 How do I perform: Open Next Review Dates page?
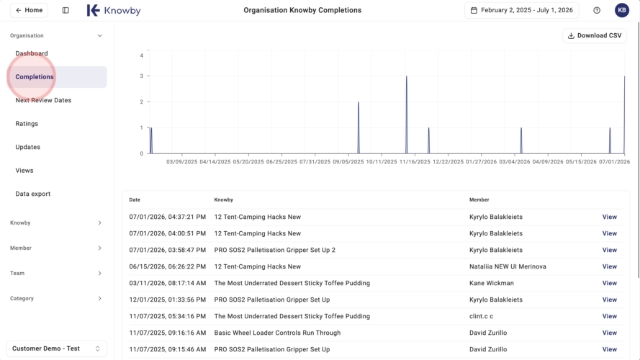pyautogui.click(x=43, y=100)
